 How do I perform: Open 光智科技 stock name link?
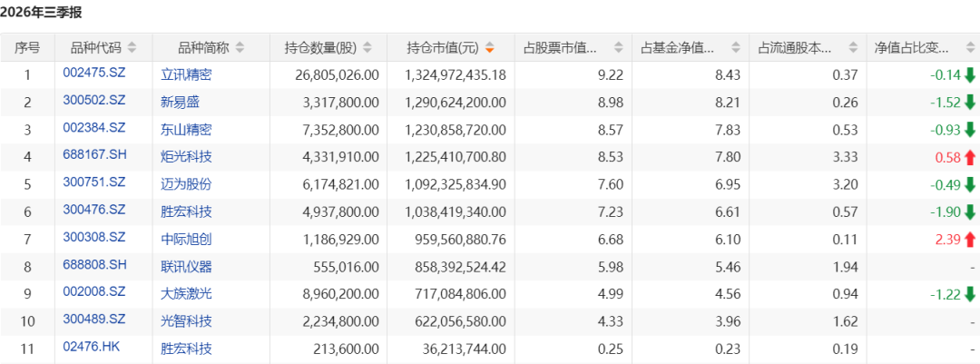pos(186,322)
